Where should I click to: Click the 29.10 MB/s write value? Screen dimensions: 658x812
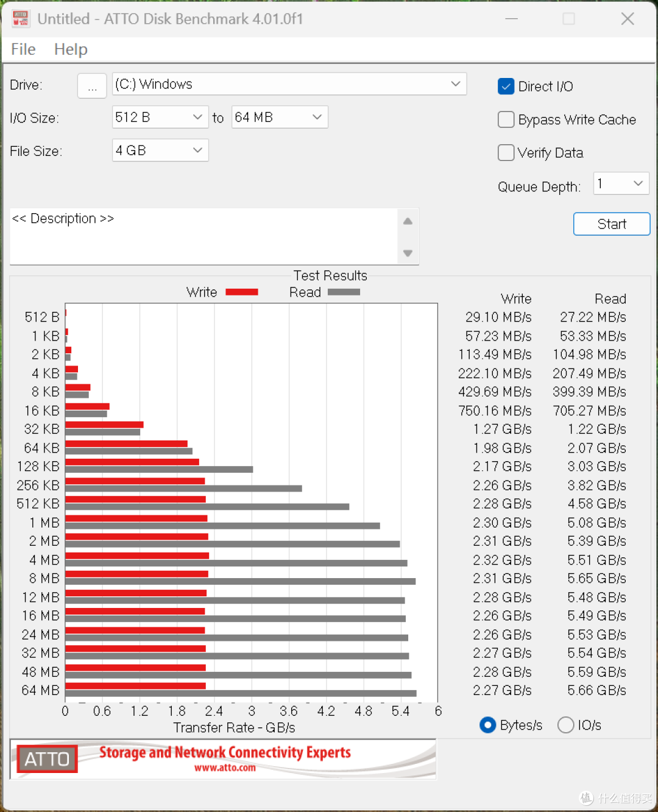point(498,317)
